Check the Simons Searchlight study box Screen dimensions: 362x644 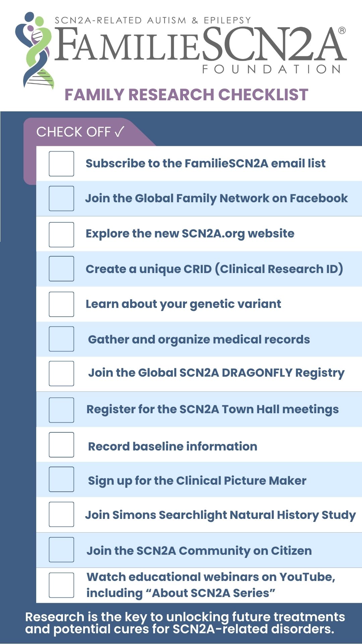pyautogui.click(x=61, y=514)
